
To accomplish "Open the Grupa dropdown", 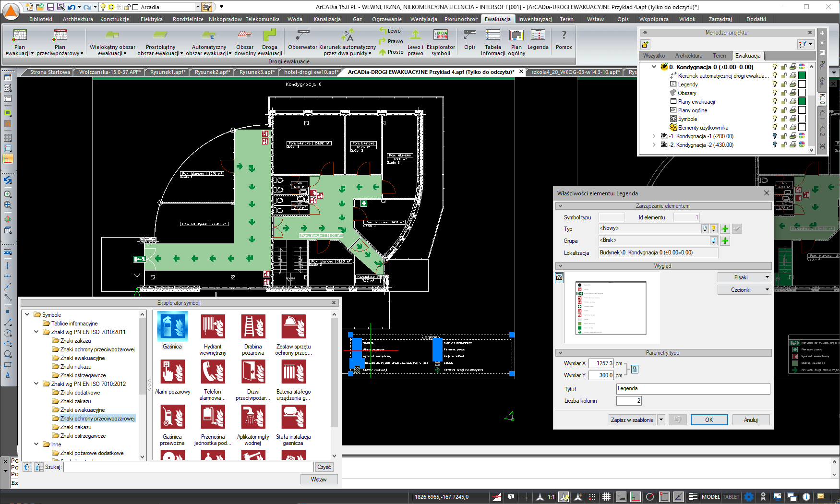I will 714,240.
